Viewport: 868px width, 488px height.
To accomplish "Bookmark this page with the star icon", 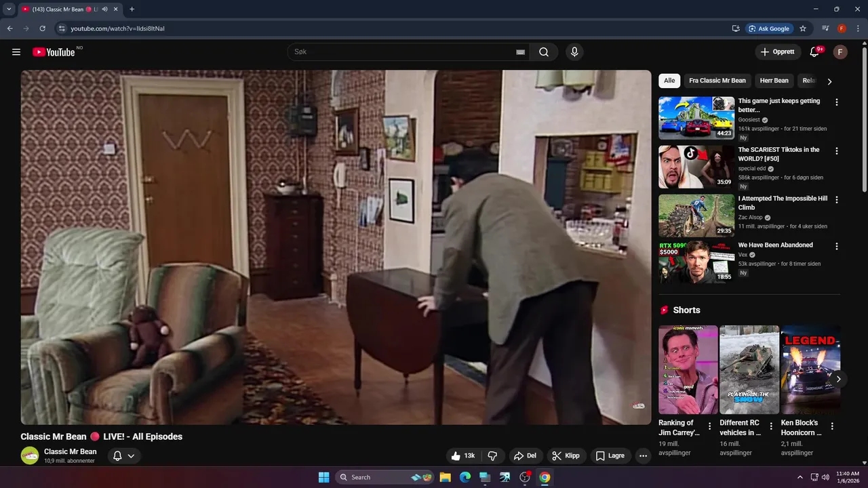I will click(803, 28).
